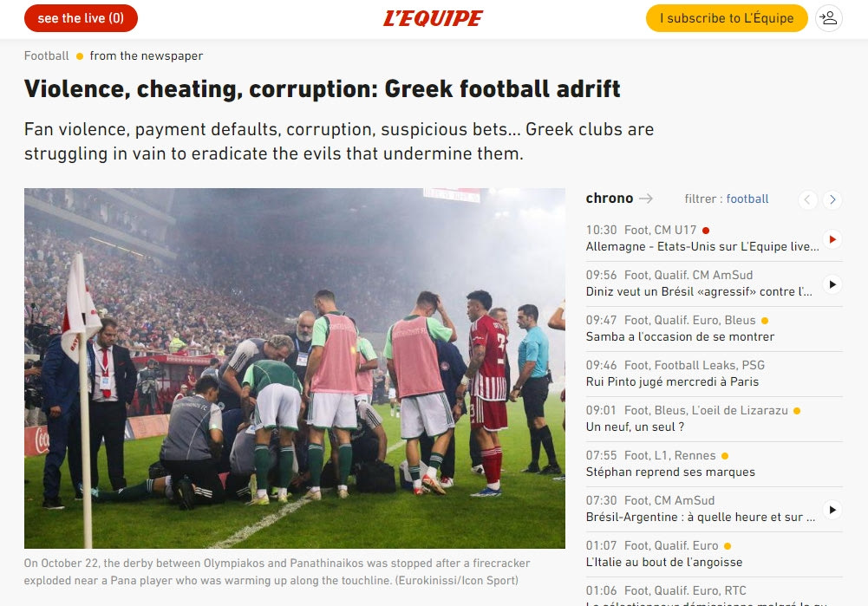This screenshot has width=868, height=606.
Task: Open the football filter dropdown
Action: tap(747, 199)
